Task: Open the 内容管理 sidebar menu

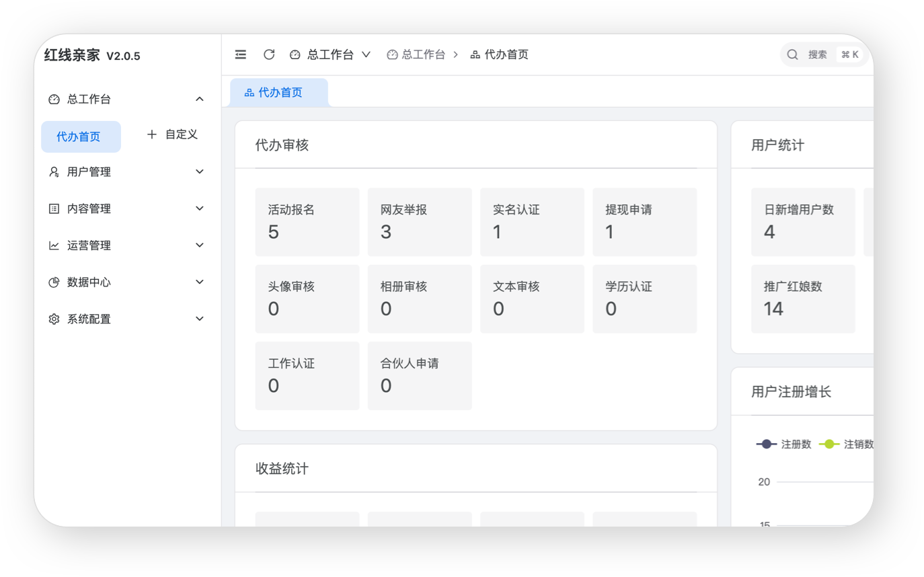Action: (128, 208)
